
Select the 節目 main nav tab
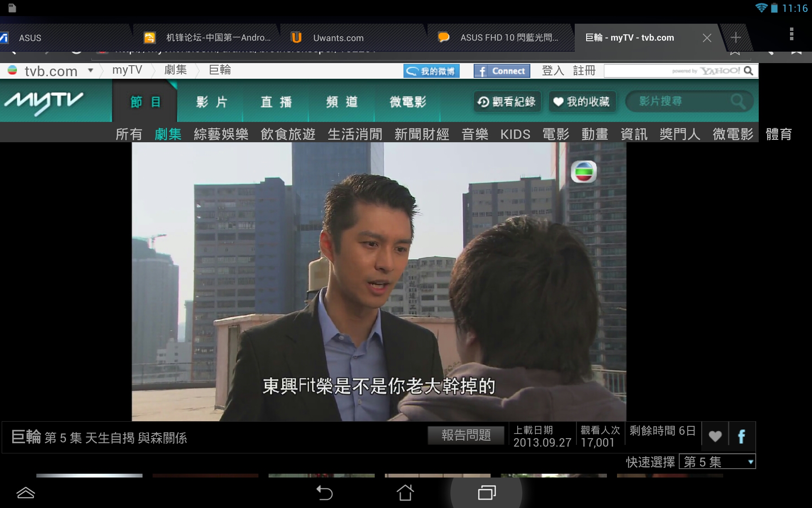click(x=145, y=102)
